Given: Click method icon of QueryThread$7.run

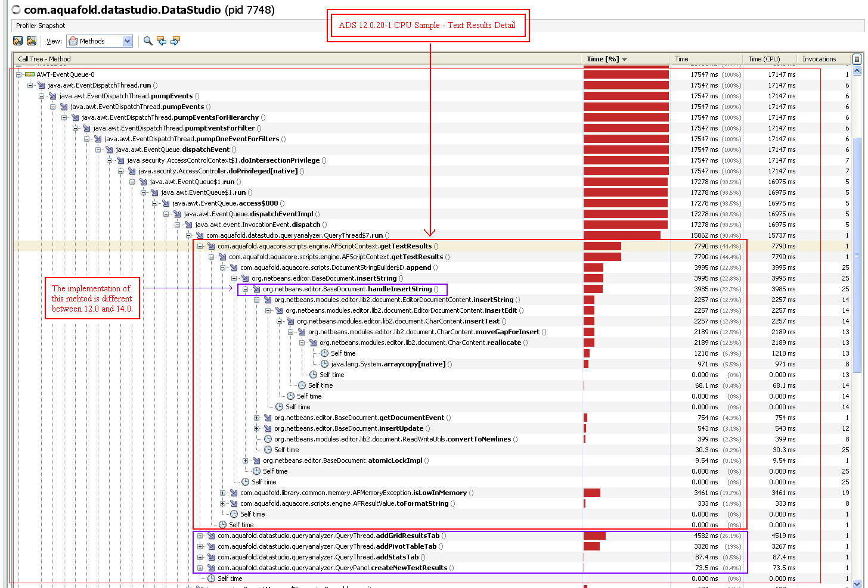Looking at the screenshot, I should tap(200, 235).
